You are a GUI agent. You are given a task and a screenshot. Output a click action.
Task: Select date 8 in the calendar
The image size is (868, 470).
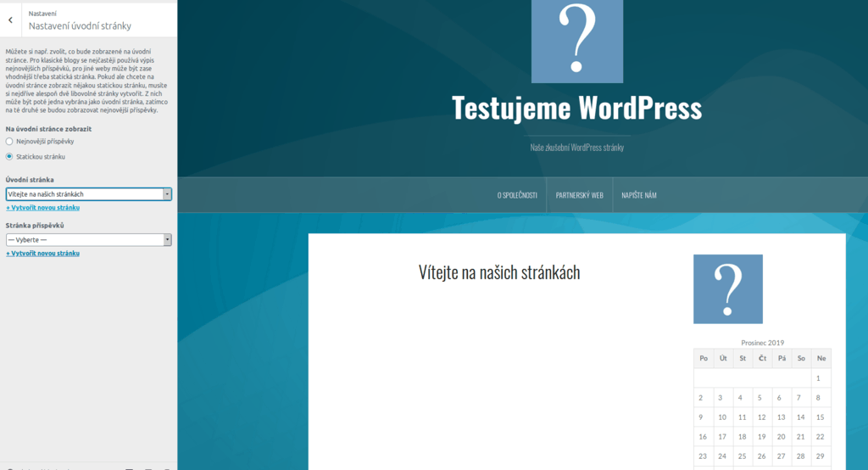coord(818,397)
